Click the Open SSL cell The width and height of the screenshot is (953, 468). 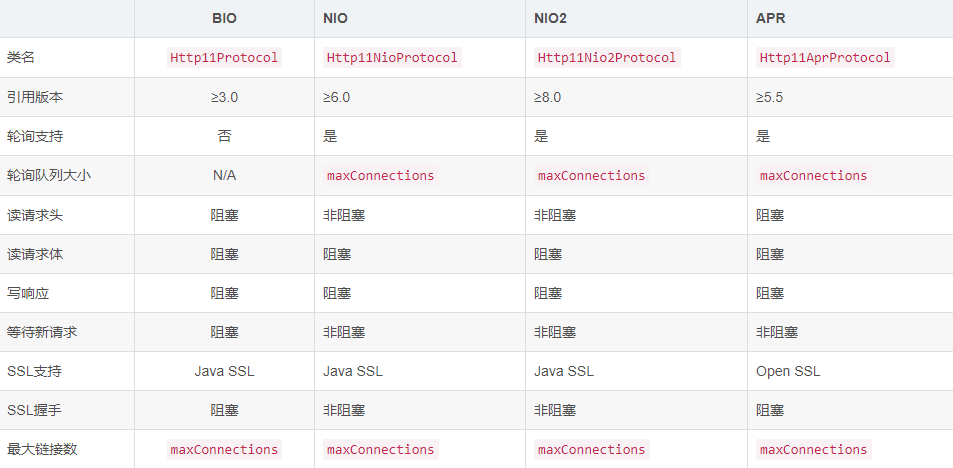788,371
